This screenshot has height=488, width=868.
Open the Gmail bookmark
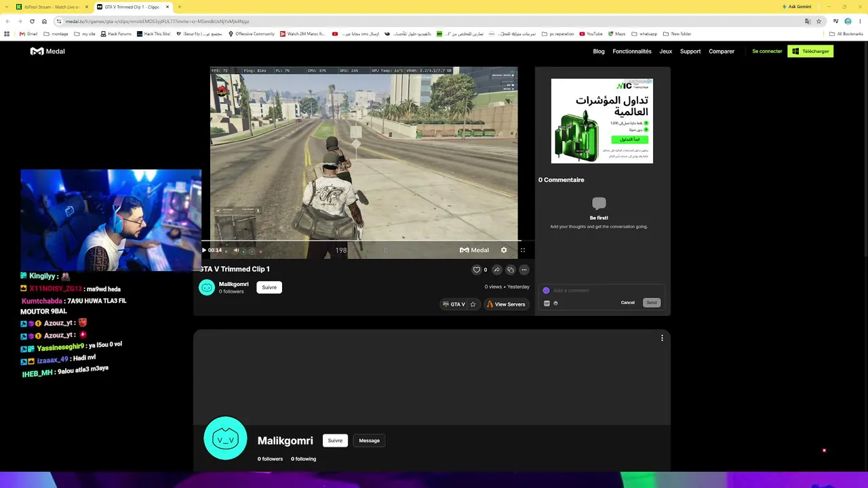pyautogui.click(x=28, y=34)
